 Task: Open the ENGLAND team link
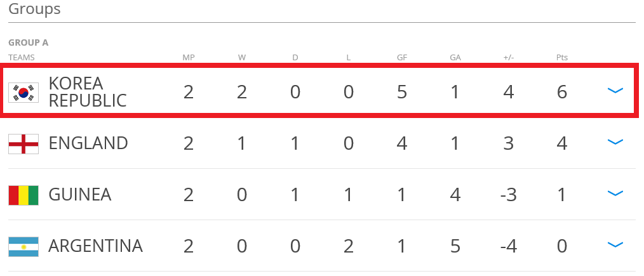coord(88,143)
